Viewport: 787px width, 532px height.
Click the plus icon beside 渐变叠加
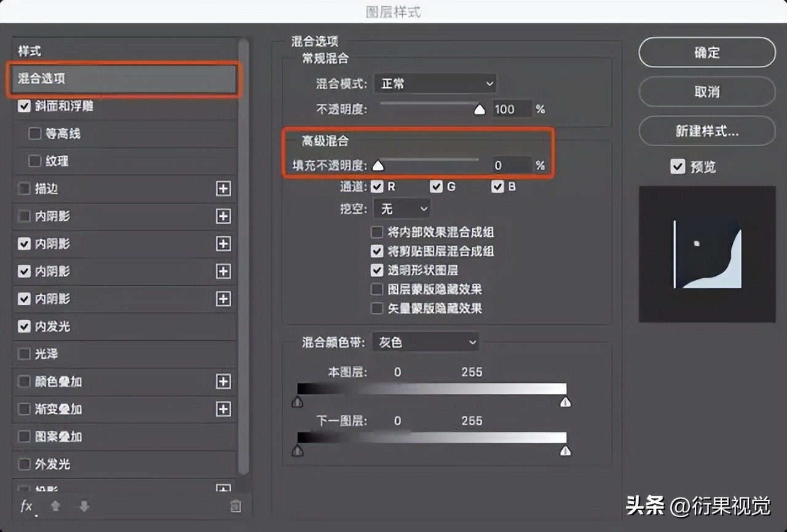coord(223,409)
